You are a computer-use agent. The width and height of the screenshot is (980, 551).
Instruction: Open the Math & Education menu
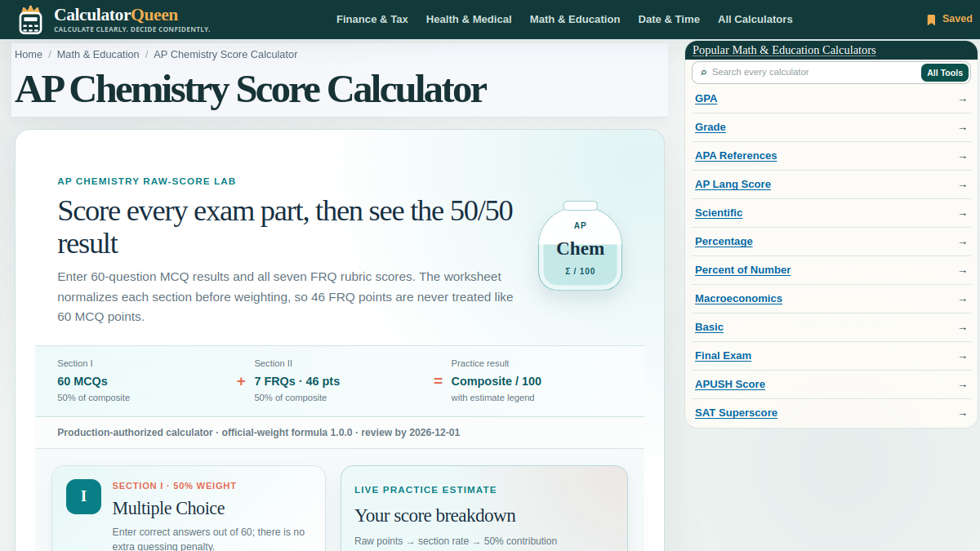click(x=575, y=20)
